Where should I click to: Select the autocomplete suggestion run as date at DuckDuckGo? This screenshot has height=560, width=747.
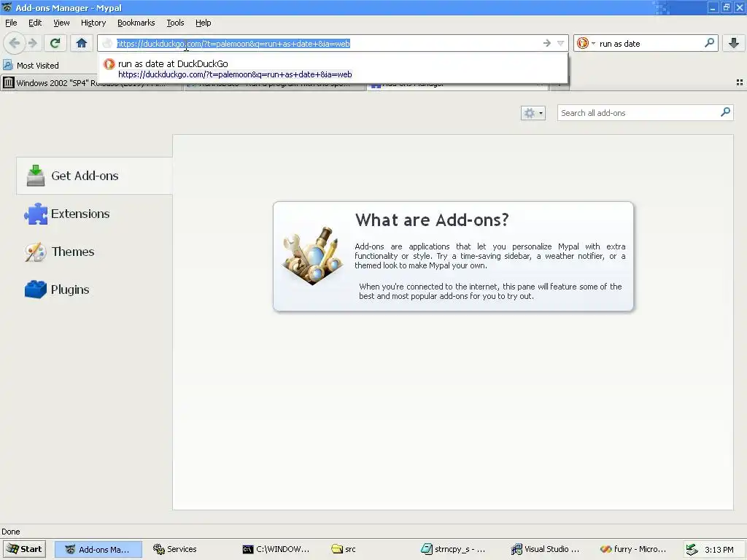point(333,69)
